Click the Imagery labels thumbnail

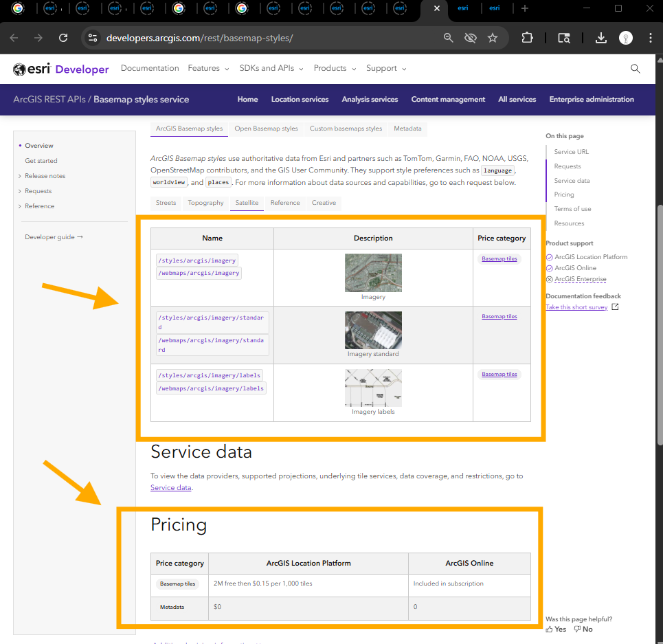click(x=373, y=388)
